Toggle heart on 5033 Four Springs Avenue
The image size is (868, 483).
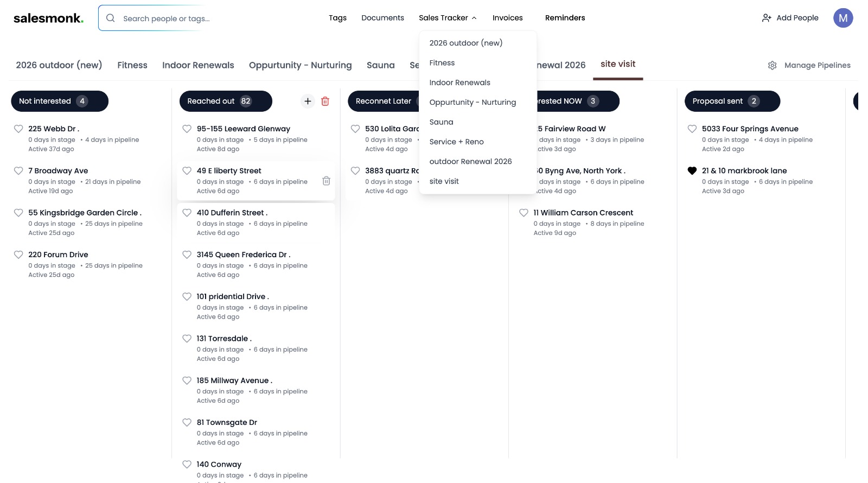pyautogui.click(x=692, y=129)
